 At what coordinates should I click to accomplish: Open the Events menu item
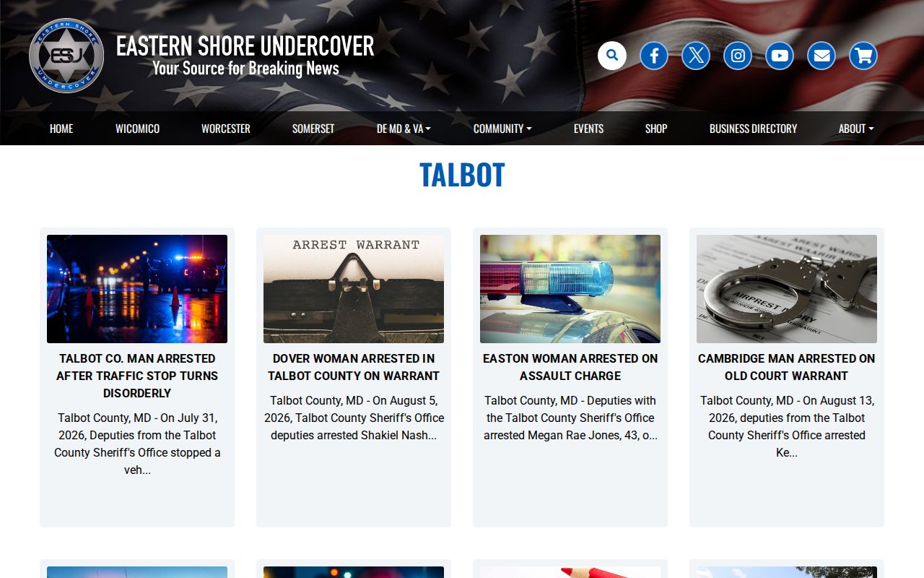pyautogui.click(x=588, y=129)
